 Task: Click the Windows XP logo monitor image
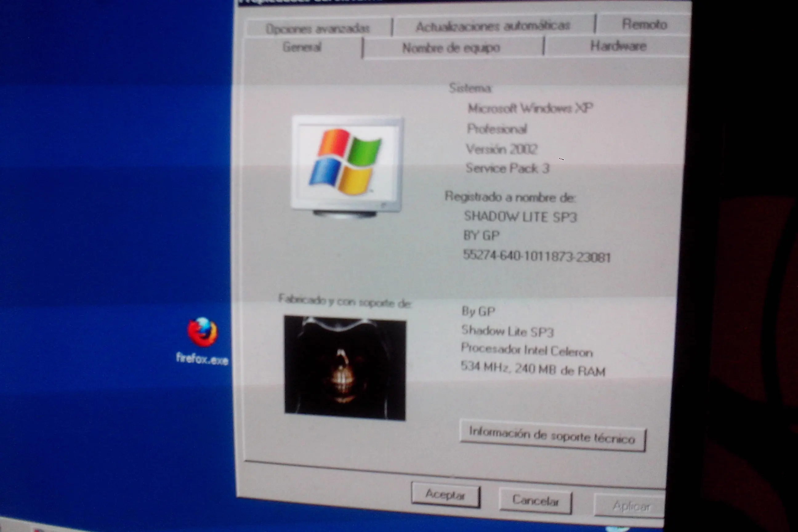(x=347, y=164)
